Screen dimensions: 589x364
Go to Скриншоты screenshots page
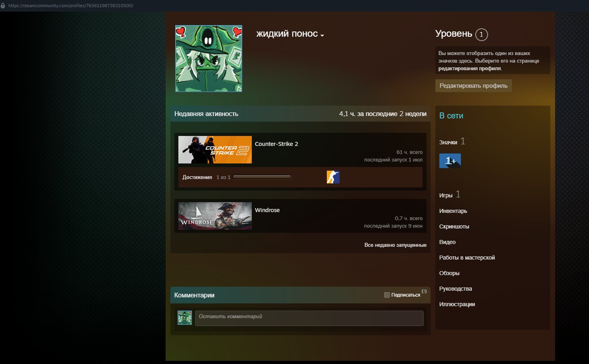[454, 226]
